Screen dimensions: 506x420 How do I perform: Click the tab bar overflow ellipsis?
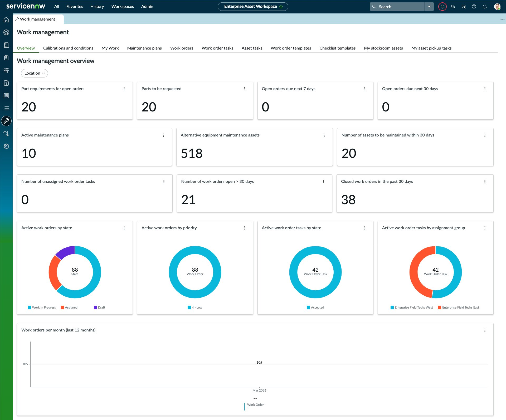pyautogui.click(x=502, y=19)
